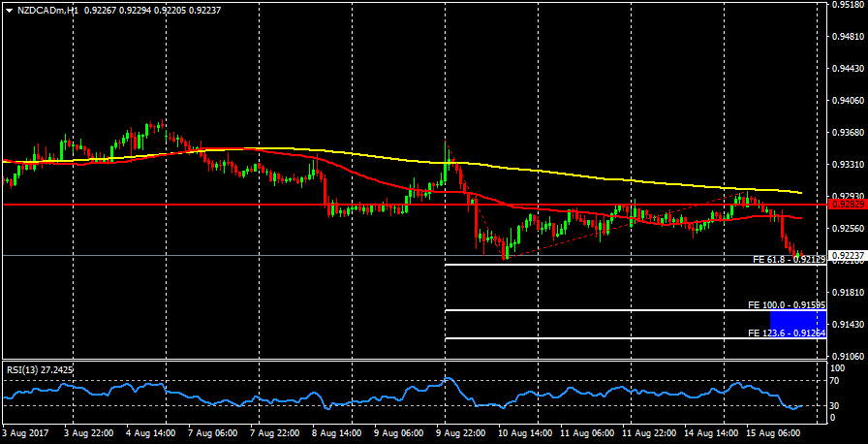Viewport: 868px width, 444px height.
Task: Click the current price tag 0.92237
Action: pyautogui.click(x=848, y=256)
